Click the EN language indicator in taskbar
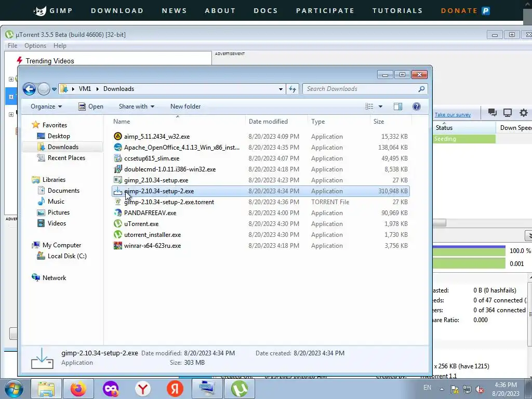This screenshot has width=532, height=399. (427, 388)
